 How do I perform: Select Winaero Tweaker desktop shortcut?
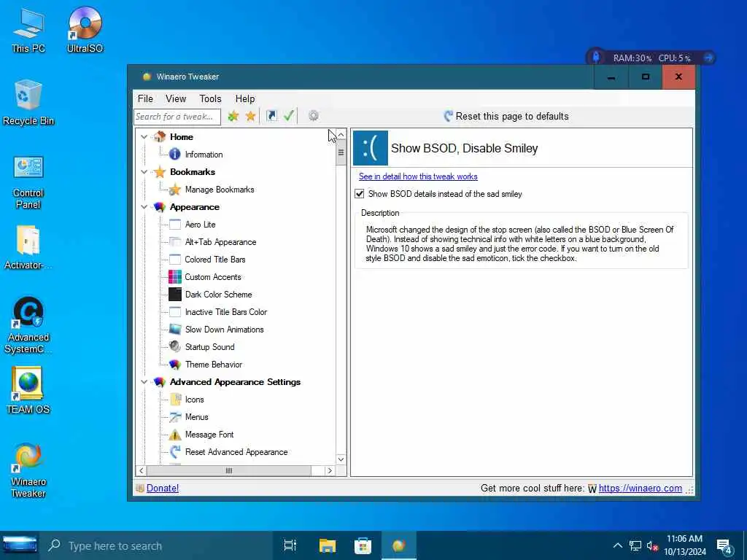pos(28,470)
